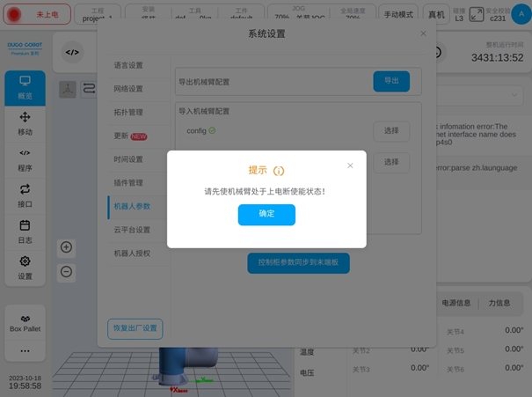Toggle the 手动模式 manual mode button
This screenshot has height=397, width=532.
(x=399, y=15)
